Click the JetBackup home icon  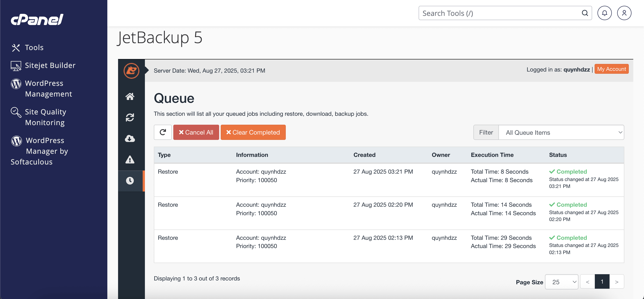point(130,96)
